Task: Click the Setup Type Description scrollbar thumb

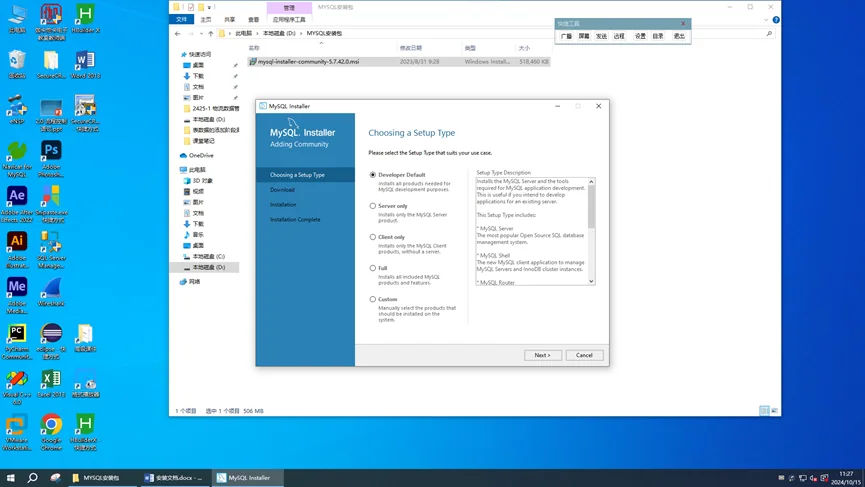Action: [x=591, y=206]
